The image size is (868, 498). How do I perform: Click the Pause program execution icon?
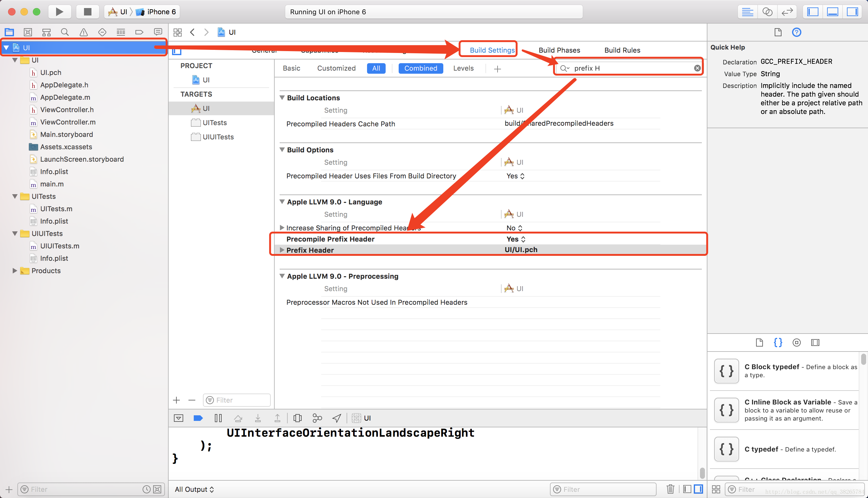tap(218, 418)
